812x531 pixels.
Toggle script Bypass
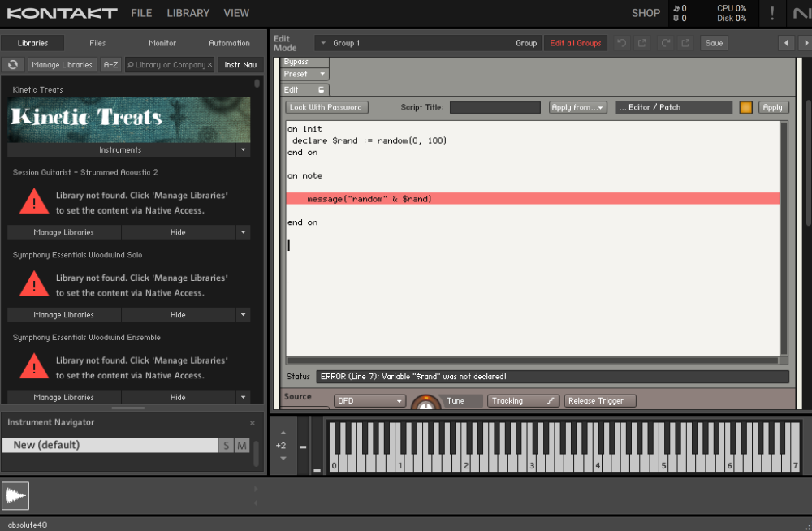click(304, 62)
